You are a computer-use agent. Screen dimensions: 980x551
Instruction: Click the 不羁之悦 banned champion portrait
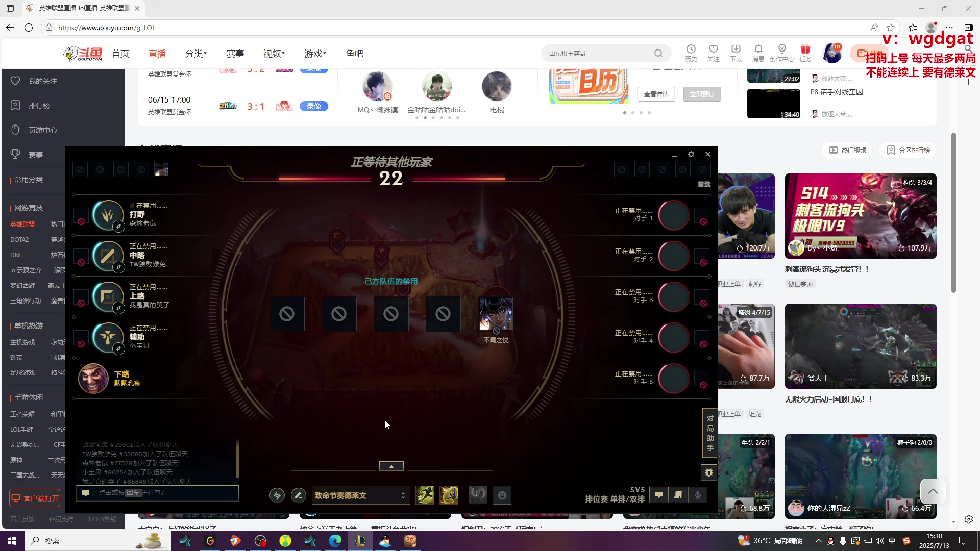(496, 314)
